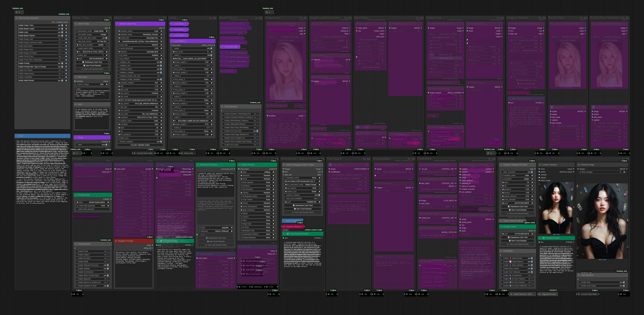Screen dimensions: 644x315
Task: Click the eye icon on Loras group header
Action: coord(214,18)
